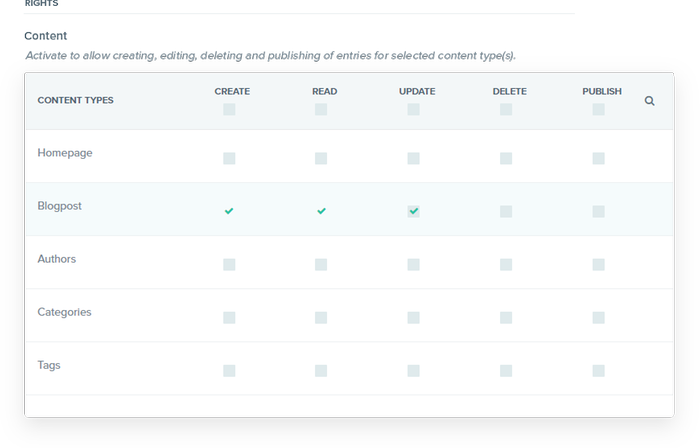This screenshot has width=700, height=448.
Task: Enable Publish permission for Authors
Action: (x=599, y=265)
